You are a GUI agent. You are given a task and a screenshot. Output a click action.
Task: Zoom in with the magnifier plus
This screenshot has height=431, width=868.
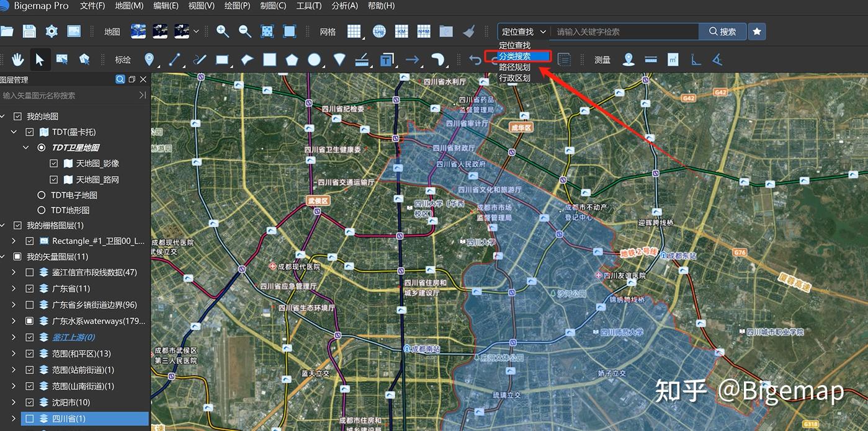(x=223, y=31)
